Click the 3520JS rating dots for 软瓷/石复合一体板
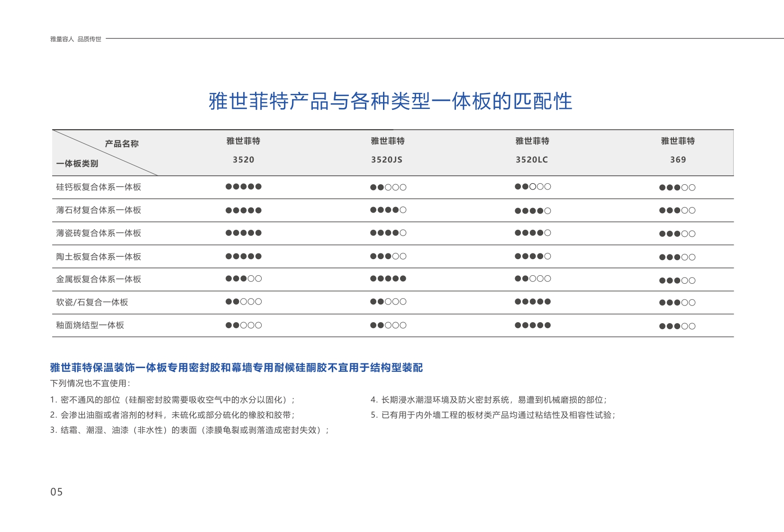The width and height of the screenshot is (784, 532). tap(388, 302)
